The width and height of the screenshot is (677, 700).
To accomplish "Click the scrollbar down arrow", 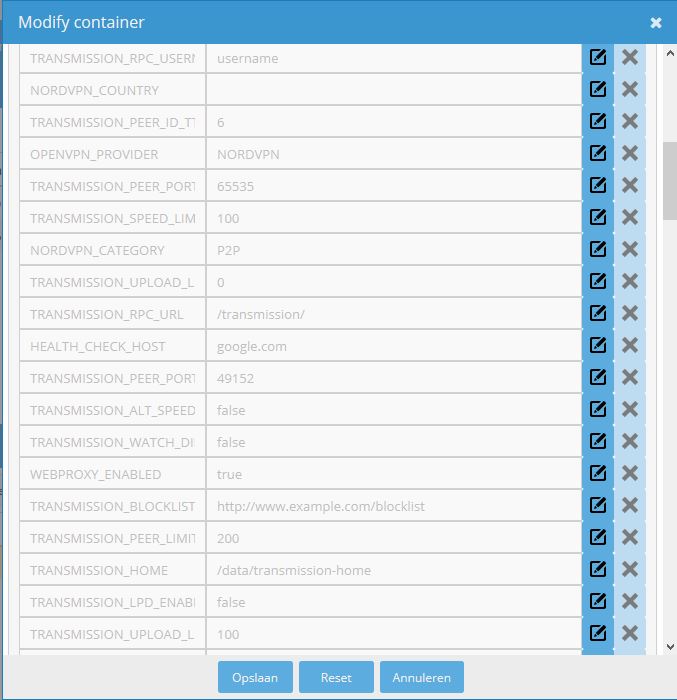I will click(x=670, y=646).
